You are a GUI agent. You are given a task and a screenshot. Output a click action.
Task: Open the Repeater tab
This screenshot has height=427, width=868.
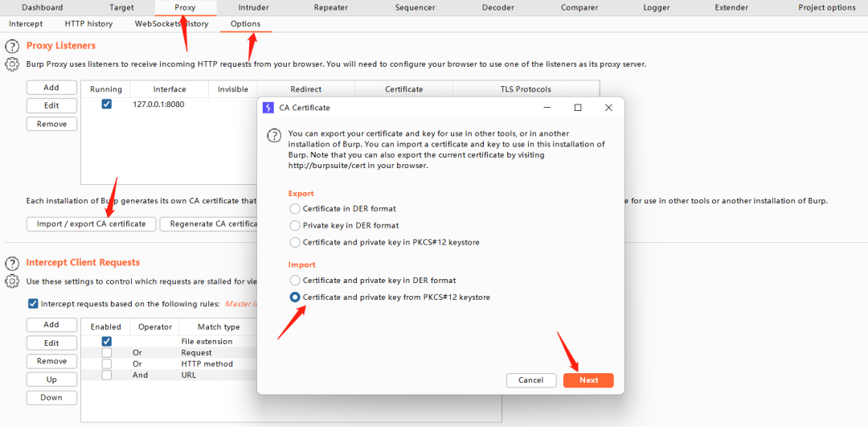pos(330,8)
